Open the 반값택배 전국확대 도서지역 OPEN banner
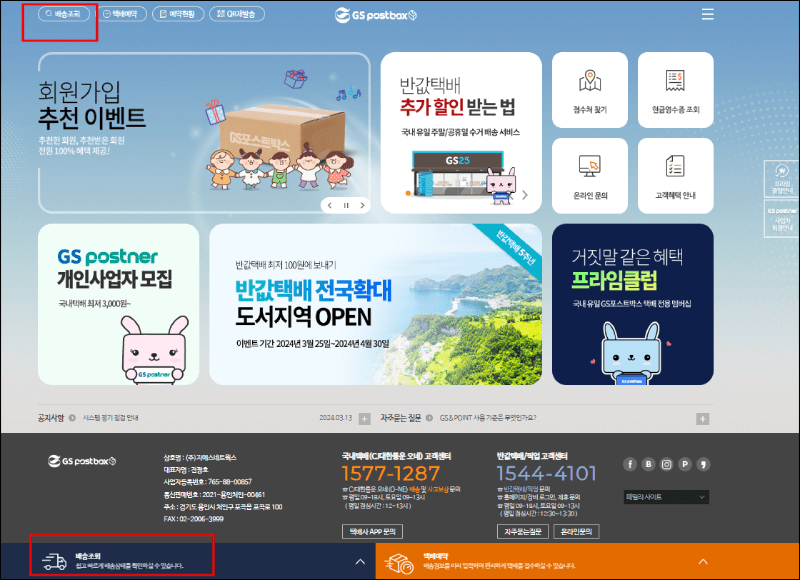 click(x=376, y=305)
